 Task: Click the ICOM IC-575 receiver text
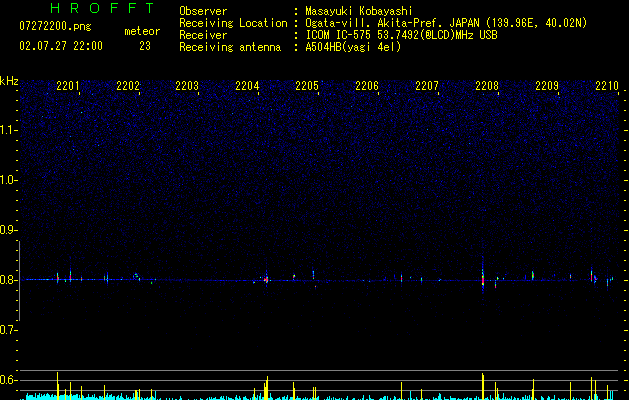click(x=401, y=35)
